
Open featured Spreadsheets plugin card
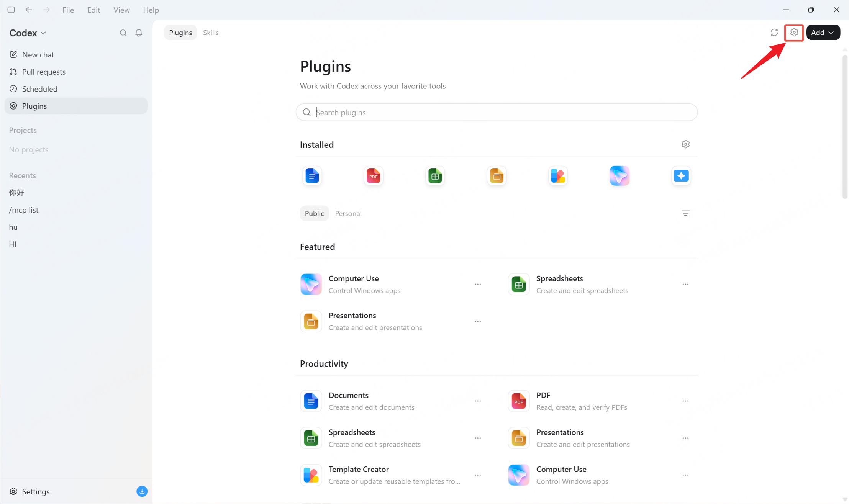[x=598, y=284]
